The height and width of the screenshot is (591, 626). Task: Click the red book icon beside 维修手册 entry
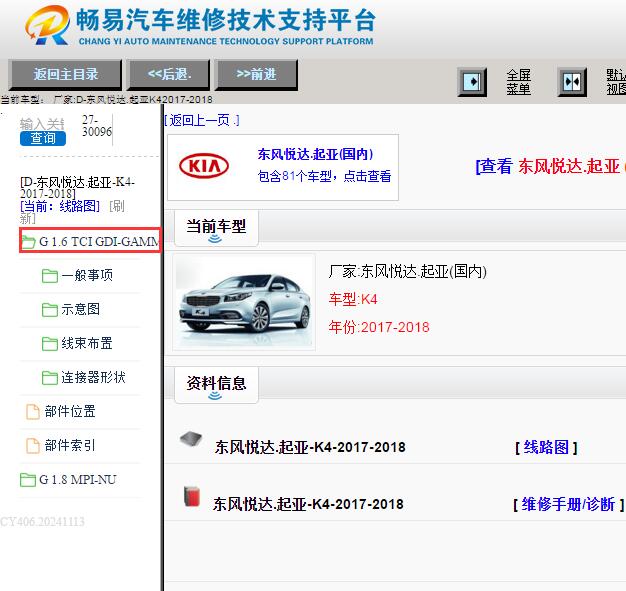(x=192, y=496)
